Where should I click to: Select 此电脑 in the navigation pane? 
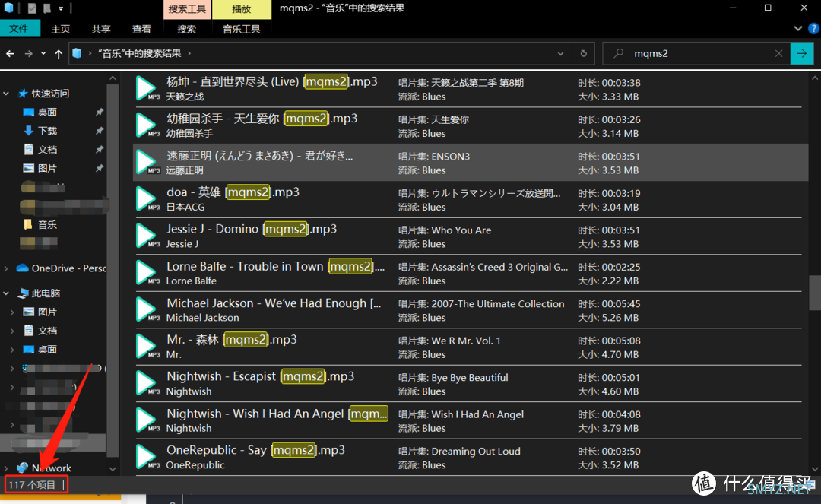[x=46, y=293]
